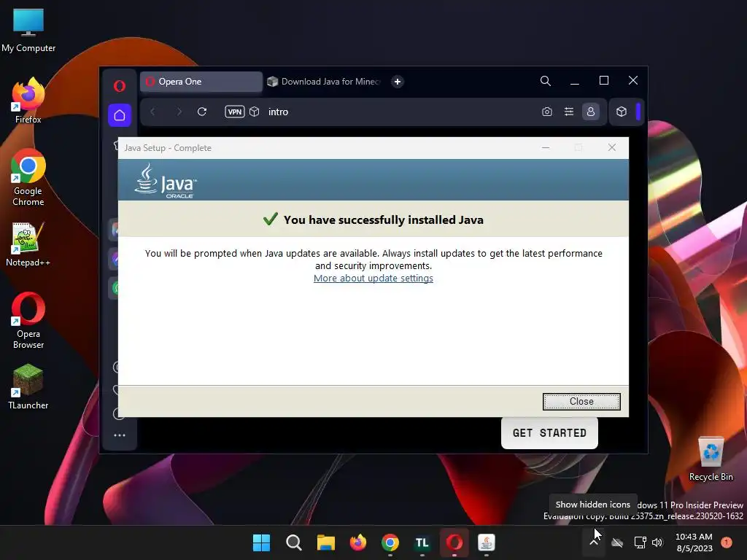Select the Recycle Bin icon
This screenshot has height=560, width=747.
click(x=711, y=459)
